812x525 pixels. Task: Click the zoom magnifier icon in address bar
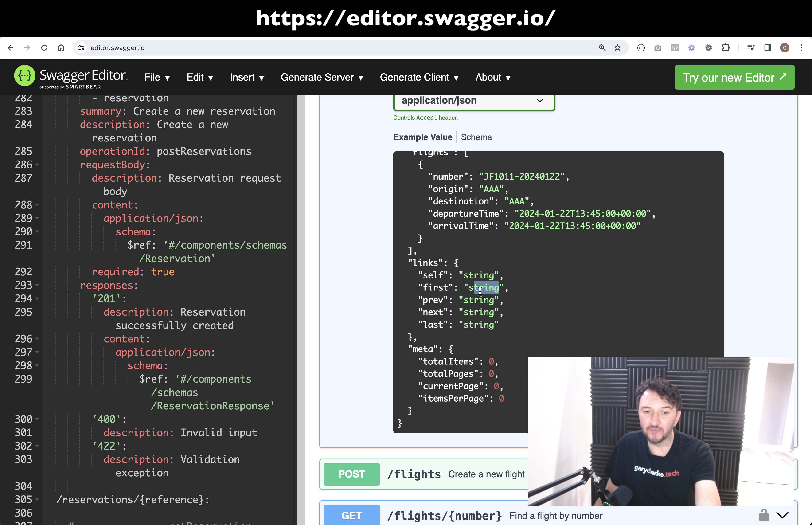(602, 48)
